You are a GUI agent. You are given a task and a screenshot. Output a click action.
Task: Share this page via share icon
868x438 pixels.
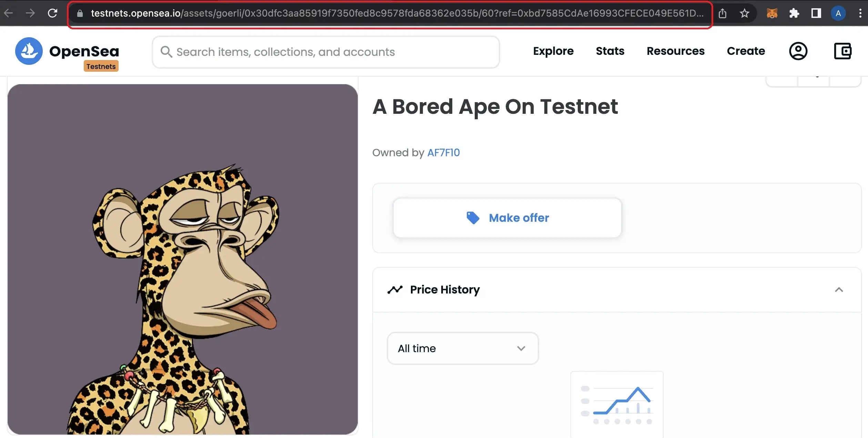[x=723, y=13]
